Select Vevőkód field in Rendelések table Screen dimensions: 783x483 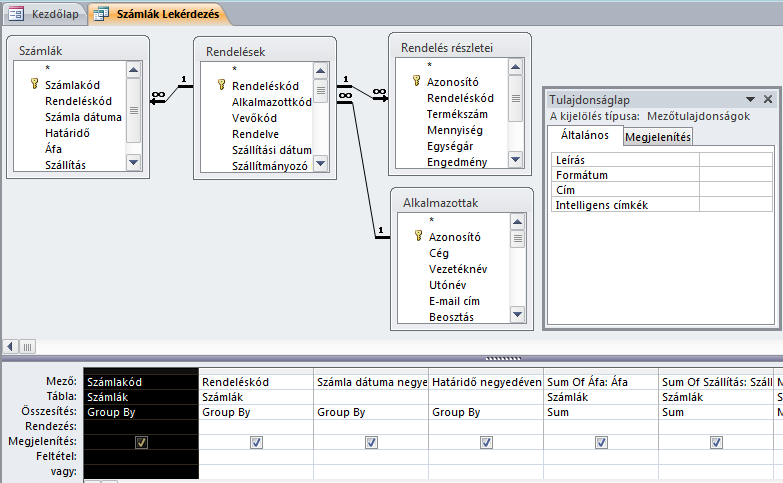click(x=254, y=118)
